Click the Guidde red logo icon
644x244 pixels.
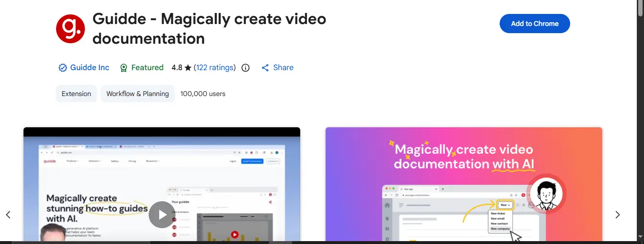tap(70, 28)
